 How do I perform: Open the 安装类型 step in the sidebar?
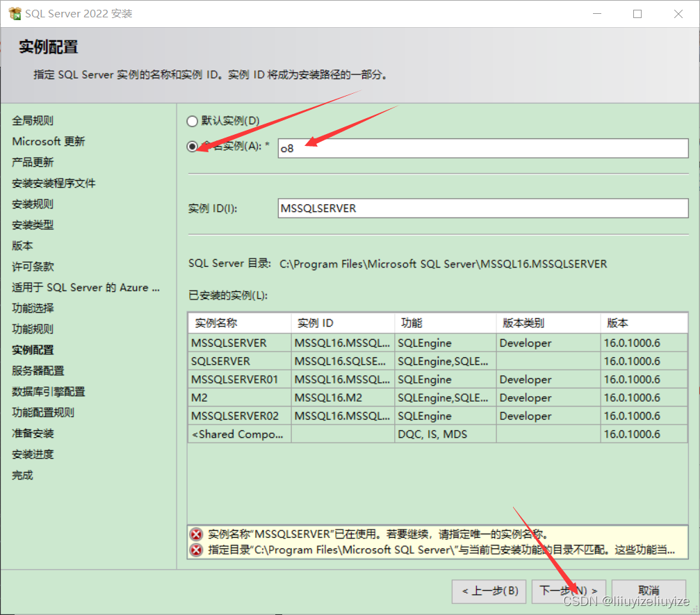pyautogui.click(x=33, y=225)
